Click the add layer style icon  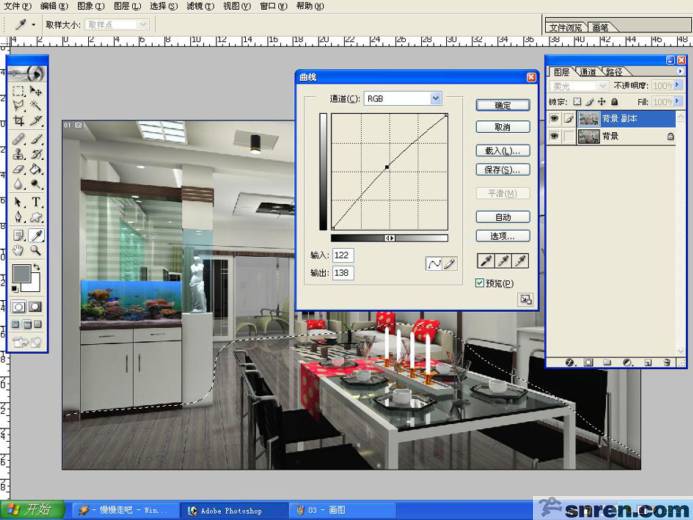coord(570,362)
